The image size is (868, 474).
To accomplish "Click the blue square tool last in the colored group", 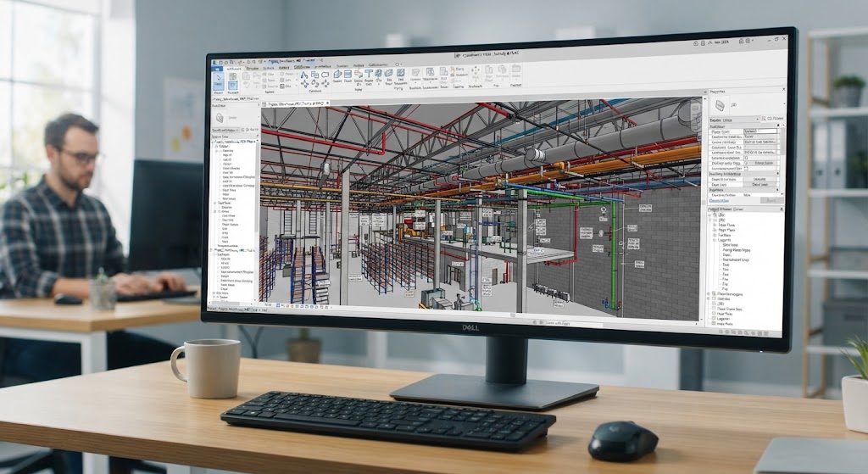I will pyautogui.click(x=401, y=73).
